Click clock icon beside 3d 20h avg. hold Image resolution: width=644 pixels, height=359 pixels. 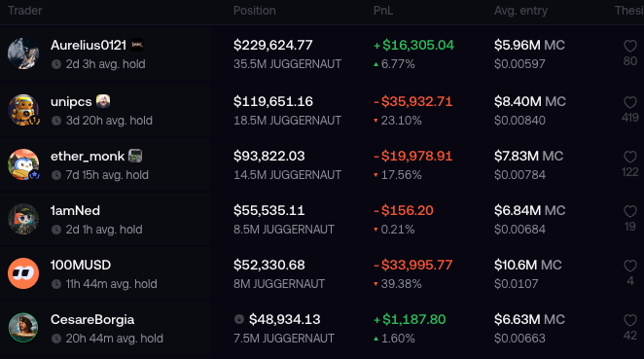[x=56, y=121]
